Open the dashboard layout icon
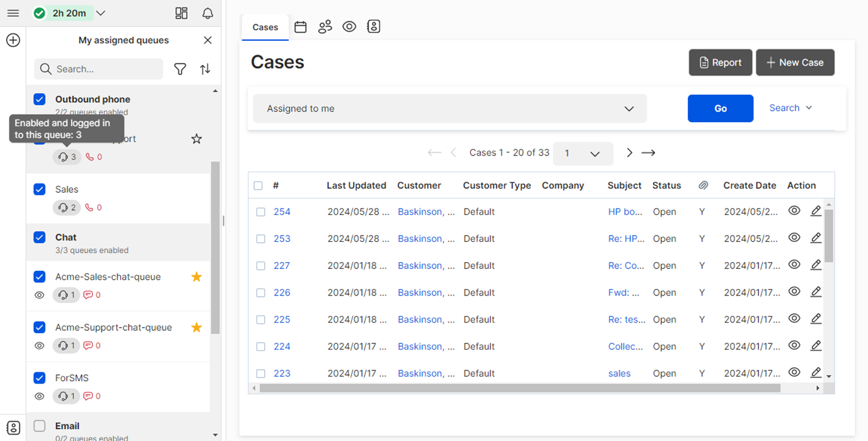Screen dimensions: 868x441 (x=182, y=13)
